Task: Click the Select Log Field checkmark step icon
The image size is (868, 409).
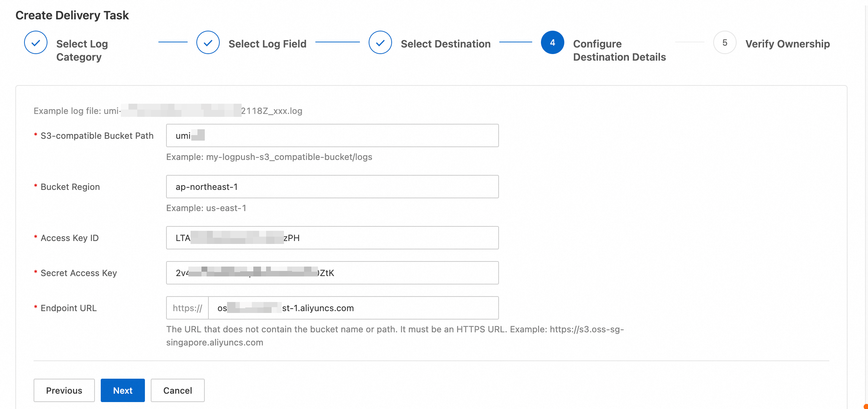Action: [208, 43]
